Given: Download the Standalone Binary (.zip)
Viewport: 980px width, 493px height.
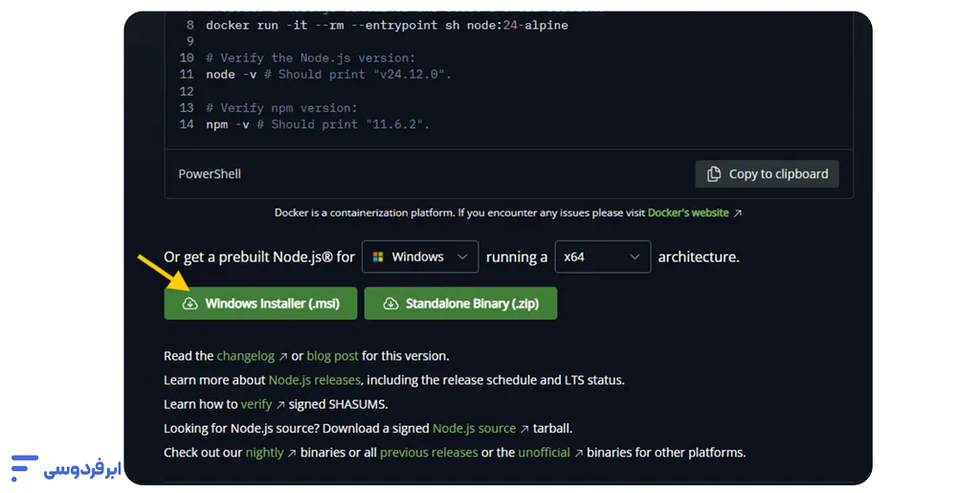Looking at the screenshot, I should pyautogui.click(x=460, y=303).
